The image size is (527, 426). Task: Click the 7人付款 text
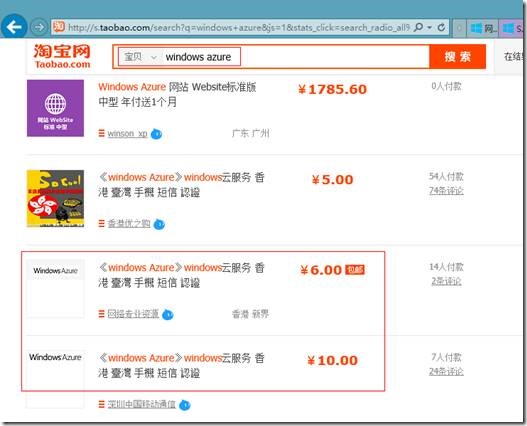pos(446,357)
